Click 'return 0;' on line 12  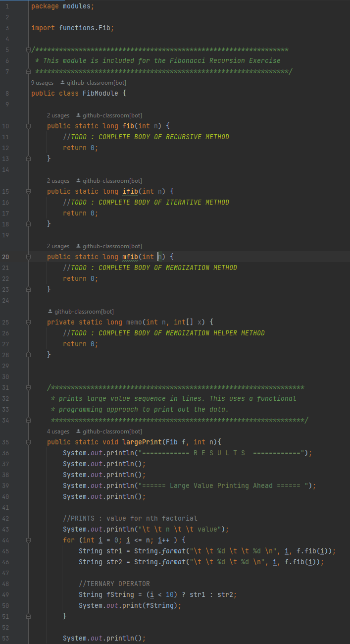[x=81, y=148]
